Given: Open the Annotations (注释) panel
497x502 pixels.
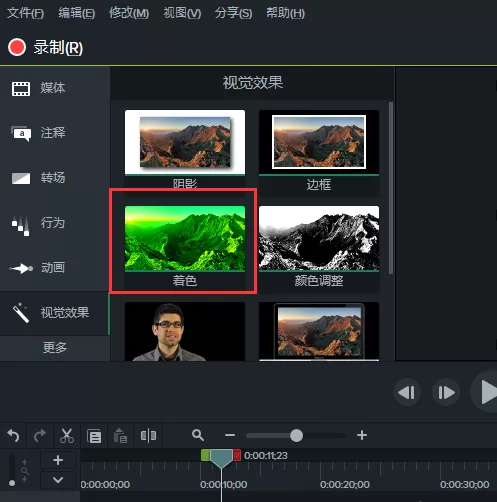Looking at the screenshot, I should pos(38,133).
